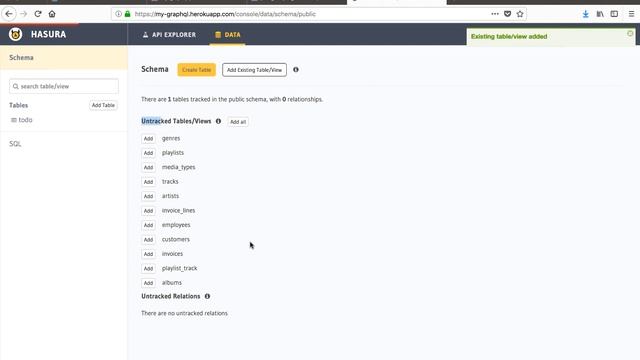The height and width of the screenshot is (360, 640).
Task: Toggle the browser sidebar icon
Action: tap(614, 14)
